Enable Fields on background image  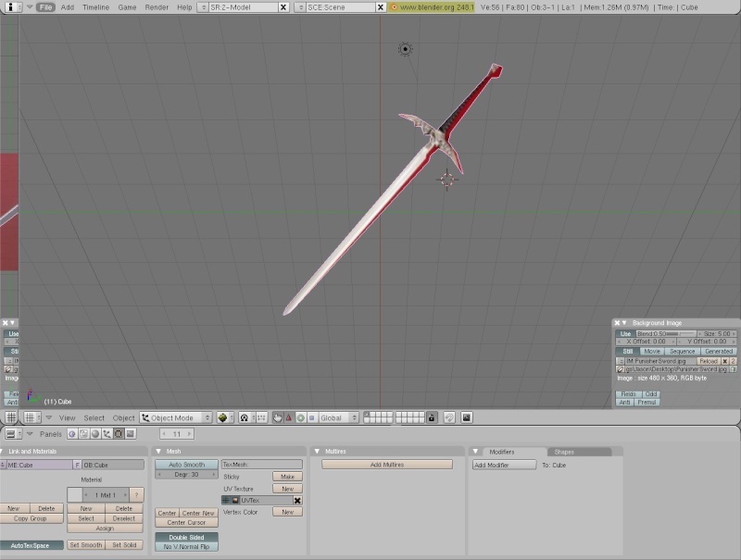click(629, 394)
